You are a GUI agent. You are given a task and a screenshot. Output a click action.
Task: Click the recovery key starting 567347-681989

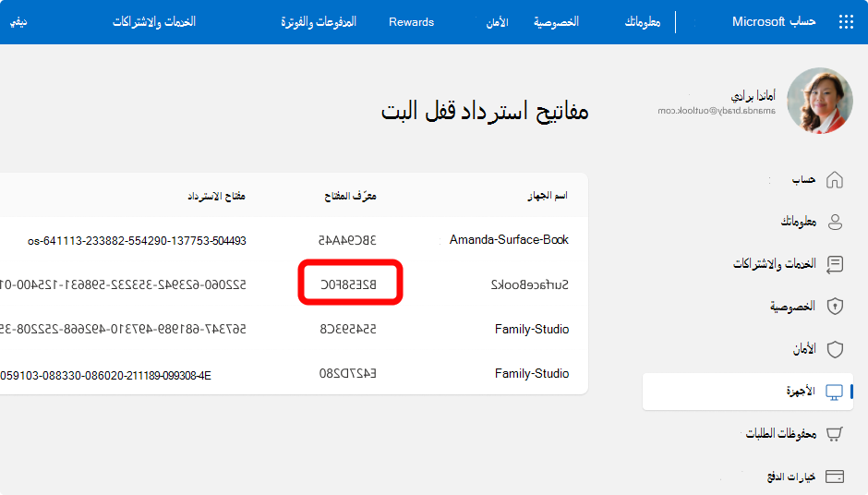tap(123, 329)
